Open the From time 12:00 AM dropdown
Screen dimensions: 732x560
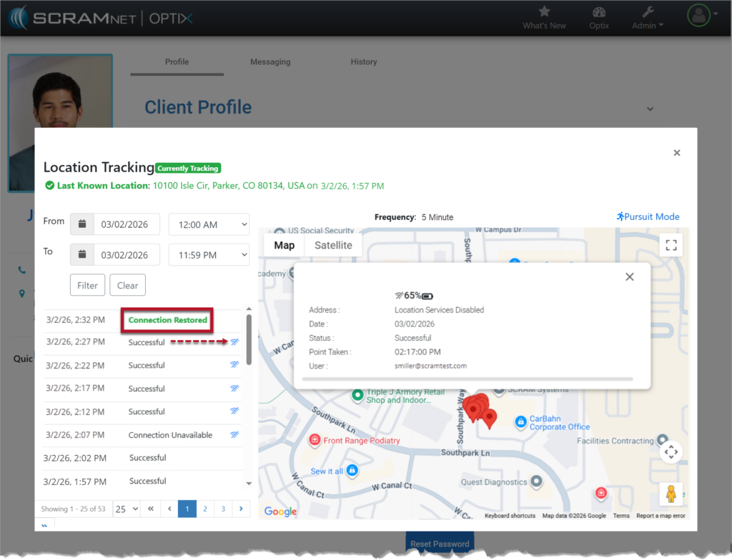[209, 224]
